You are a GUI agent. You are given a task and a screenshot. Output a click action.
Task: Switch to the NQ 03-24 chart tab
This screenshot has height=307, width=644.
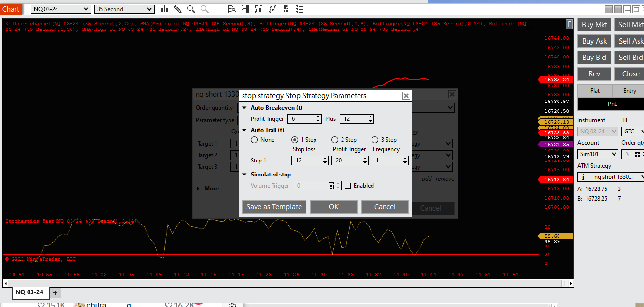(x=29, y=292)
